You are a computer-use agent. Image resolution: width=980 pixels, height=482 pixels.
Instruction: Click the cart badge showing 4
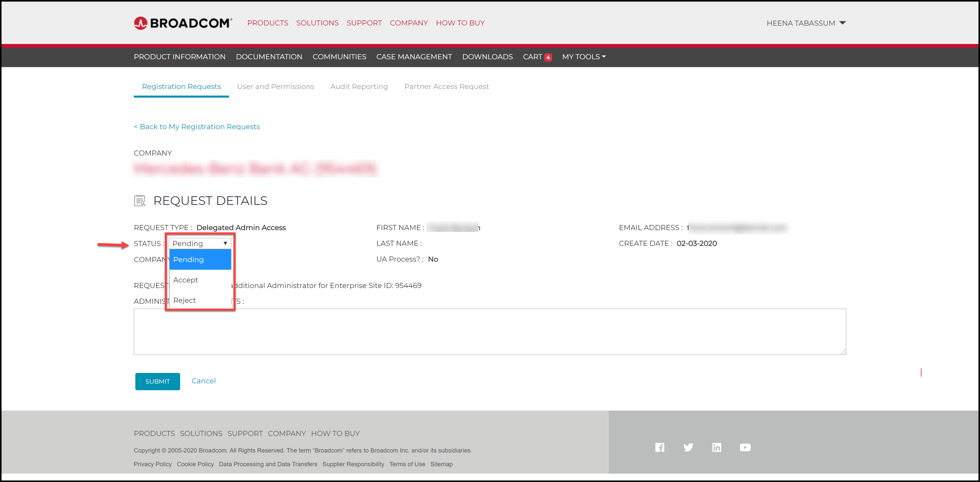548,57
